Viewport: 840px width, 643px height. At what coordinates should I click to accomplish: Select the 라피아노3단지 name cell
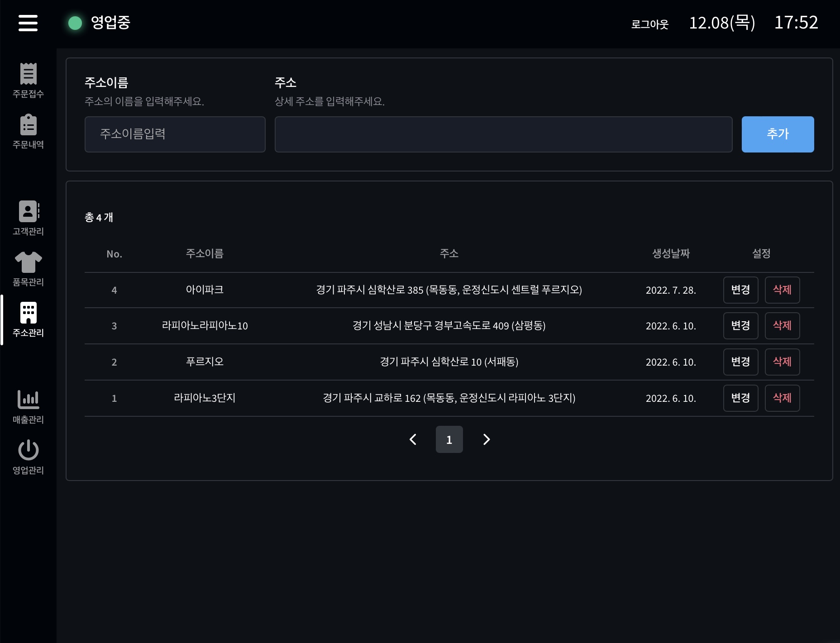point(205,398)
